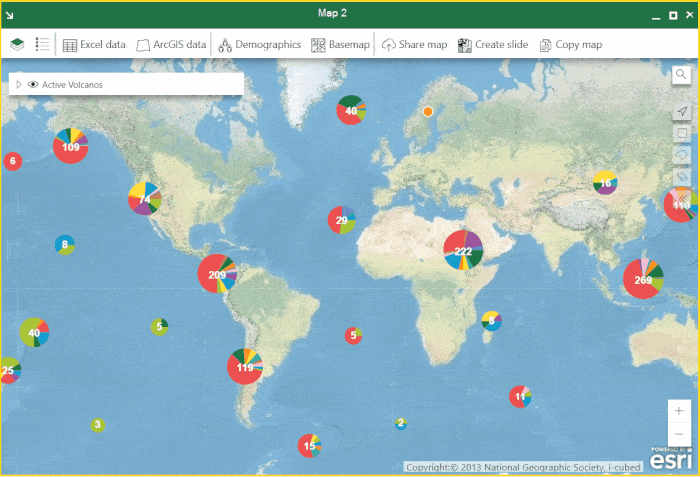This screenshot has height=477, width=700.
Task: Select the rectangle selection tool
Action: [682, 133]
